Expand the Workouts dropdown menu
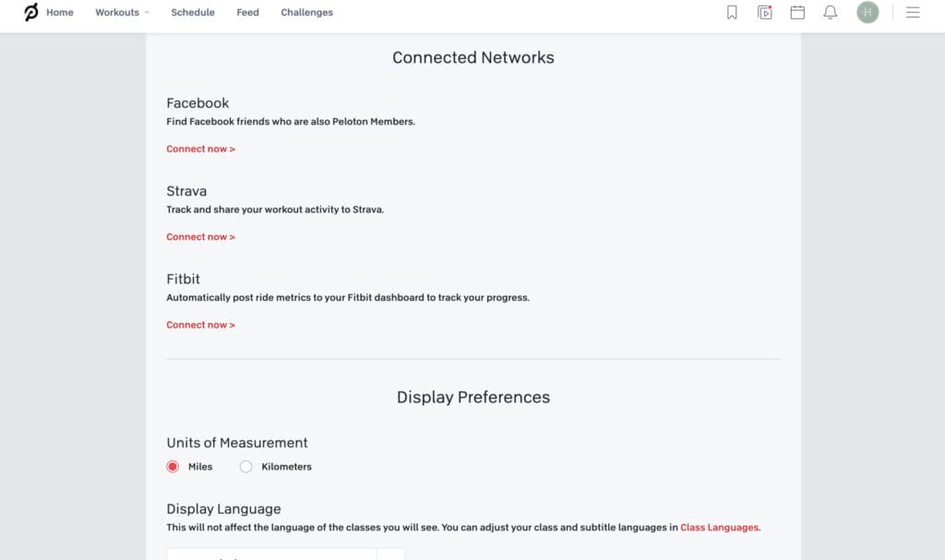 [123, 12]
